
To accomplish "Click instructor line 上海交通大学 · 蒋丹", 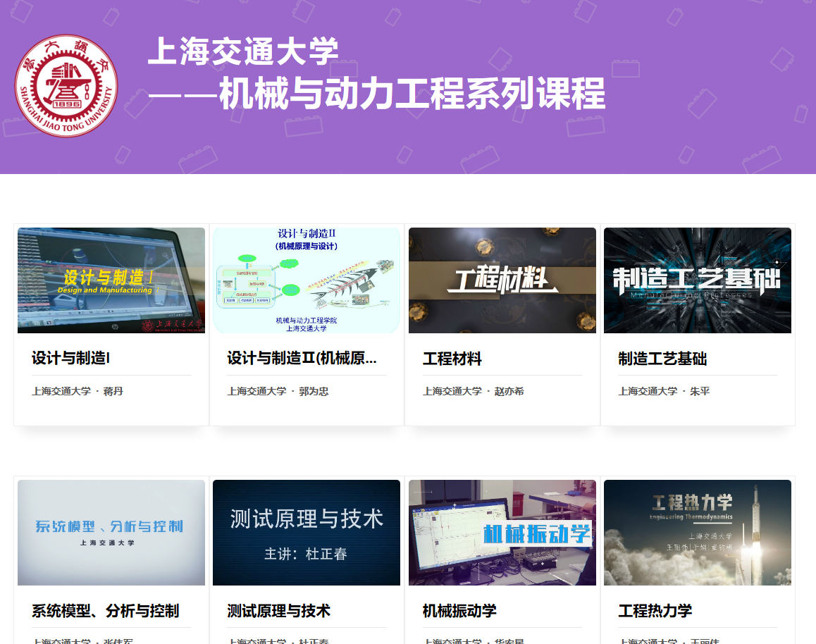I will coord(78,391).
